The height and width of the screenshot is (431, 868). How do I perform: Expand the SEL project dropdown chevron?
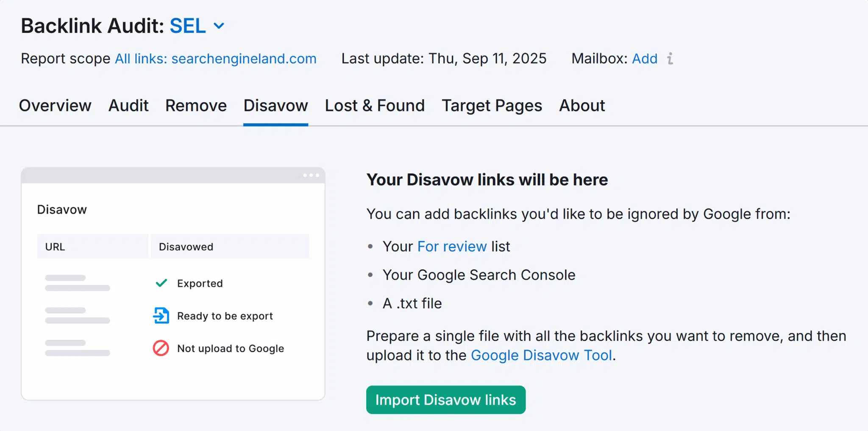click(x=219, y=26)
